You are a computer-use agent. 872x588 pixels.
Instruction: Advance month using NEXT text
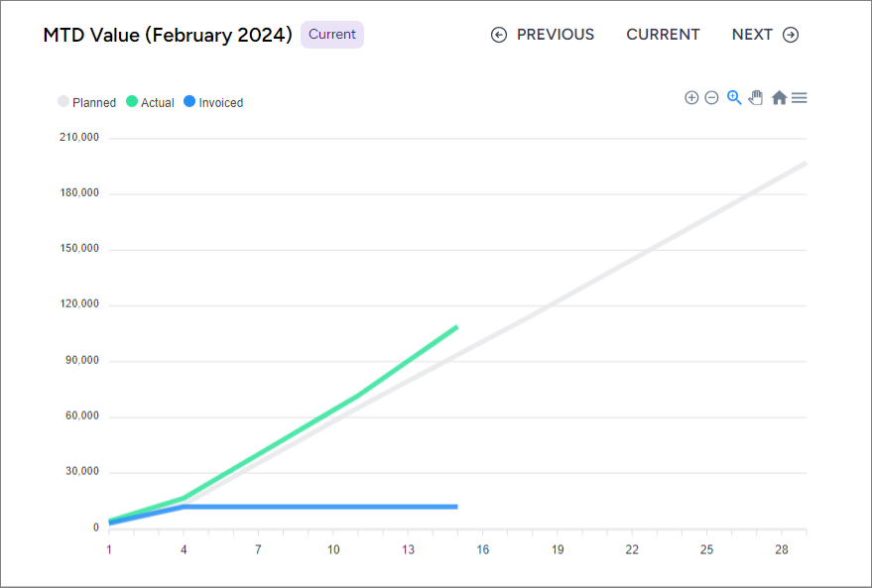[x=752, y=35]
